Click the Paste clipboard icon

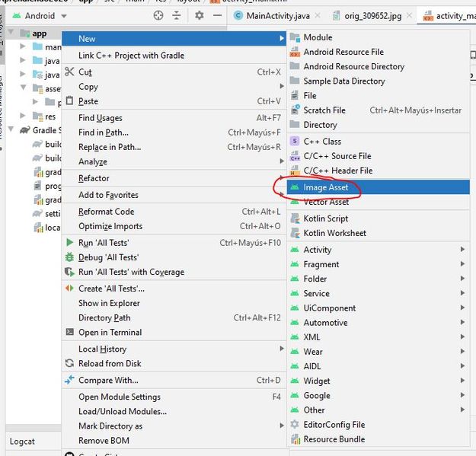coord(69,100)
